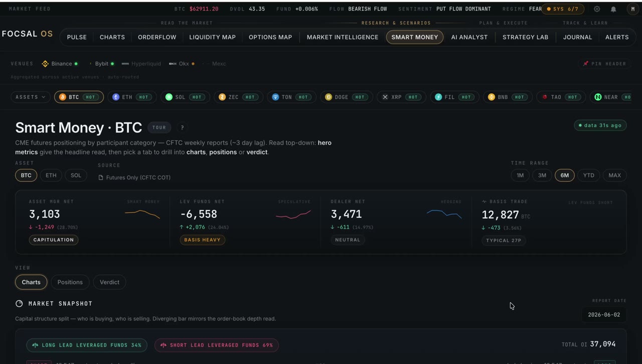The image size is (642, 364).
Task: Open the user avatar M
Action: 632,9
